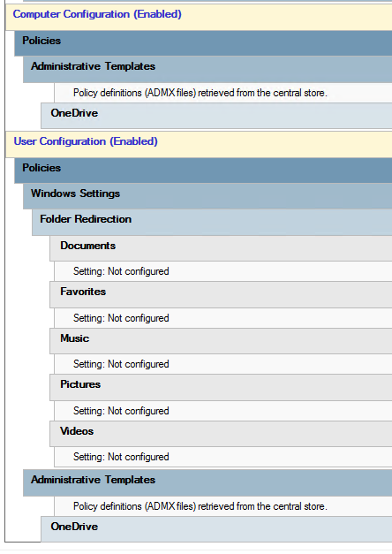Select ADMX central store note under User Configuration
Viewport: 392px width, 554px height.
coord(200,506)
